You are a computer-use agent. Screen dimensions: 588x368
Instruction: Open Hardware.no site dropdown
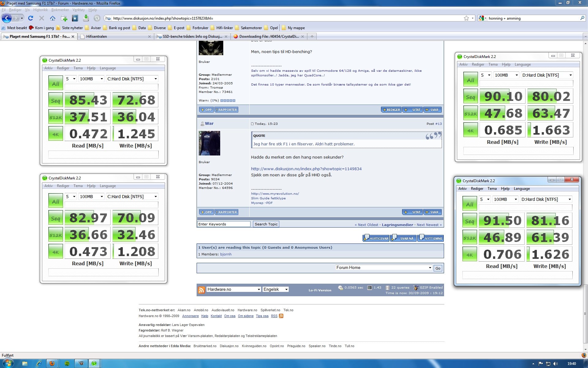234,289
